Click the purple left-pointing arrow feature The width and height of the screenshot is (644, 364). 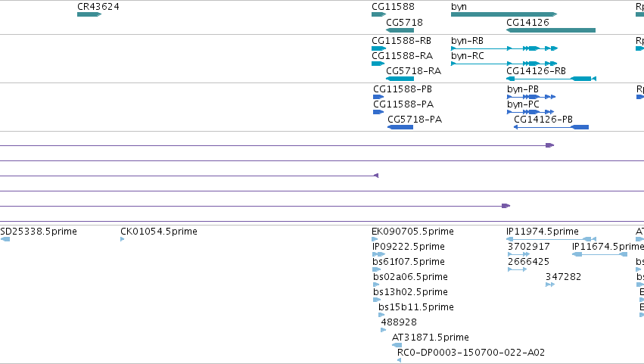pyautogui.click(x=376, y=176)
